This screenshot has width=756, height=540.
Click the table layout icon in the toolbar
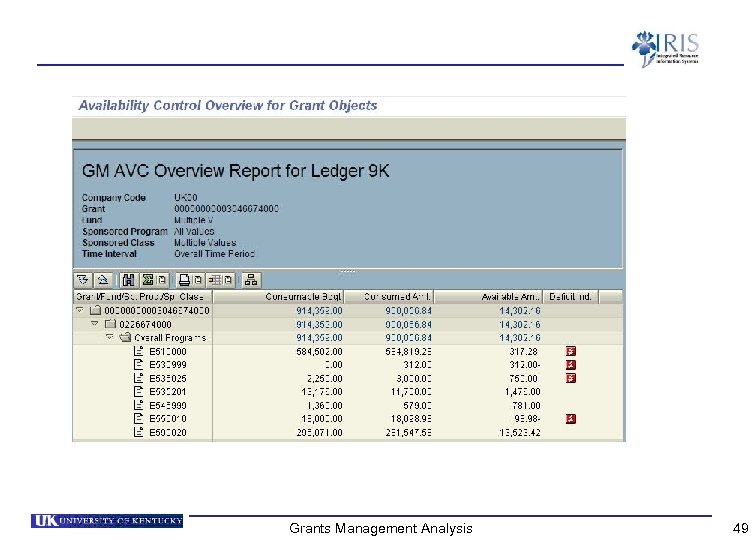coord(215,280)
